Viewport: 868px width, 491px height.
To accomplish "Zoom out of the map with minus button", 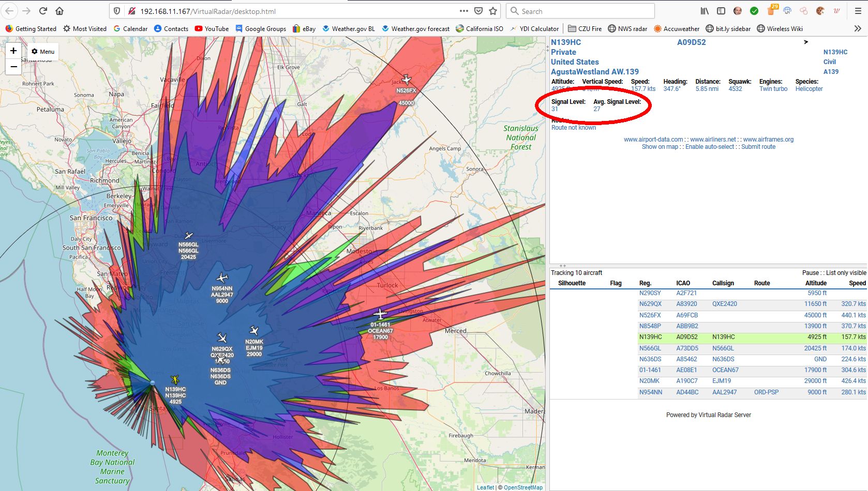I will tap(13, 67).
